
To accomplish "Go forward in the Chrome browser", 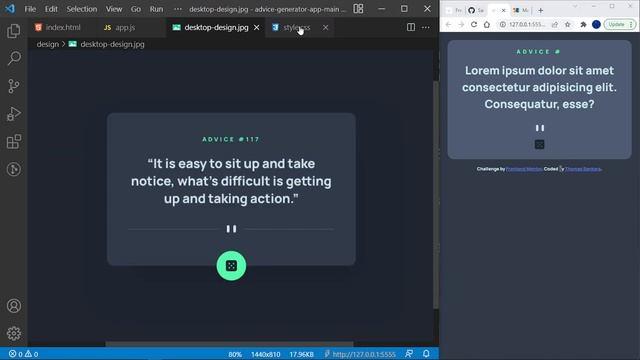I will pos(461,24).
